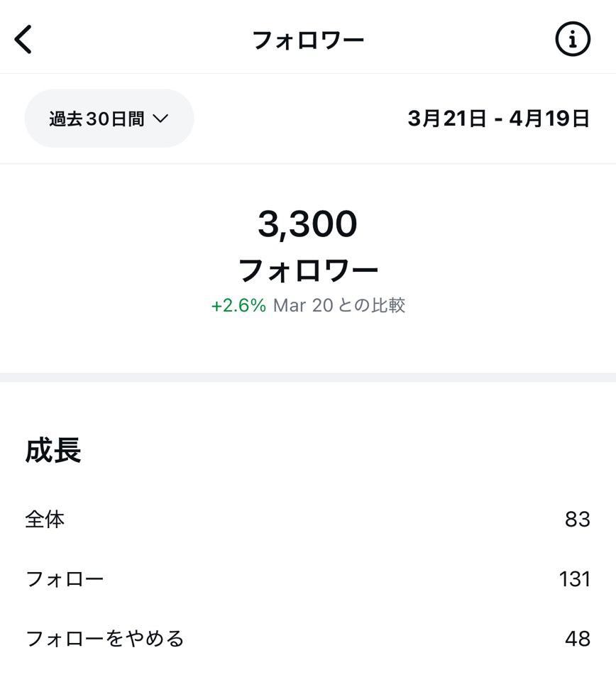Viewport: 616px width, 692px height.
Task: Select the フォロー row label
Action: point(65,579)
